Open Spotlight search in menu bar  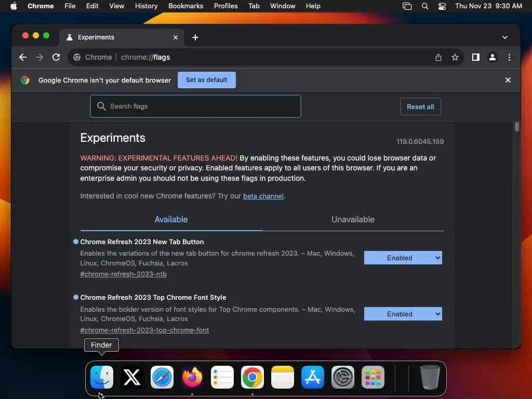[x=425, y=6]
